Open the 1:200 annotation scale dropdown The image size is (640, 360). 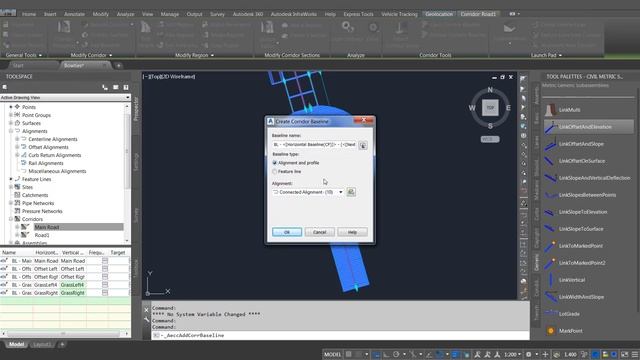coord(513,354)
